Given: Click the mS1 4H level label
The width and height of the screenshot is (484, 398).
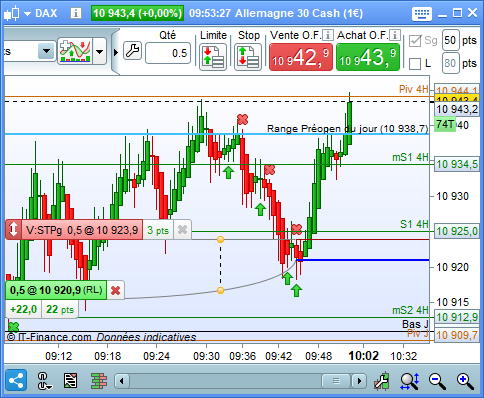Looking at the screenshot, I should [x=410, y=157].
